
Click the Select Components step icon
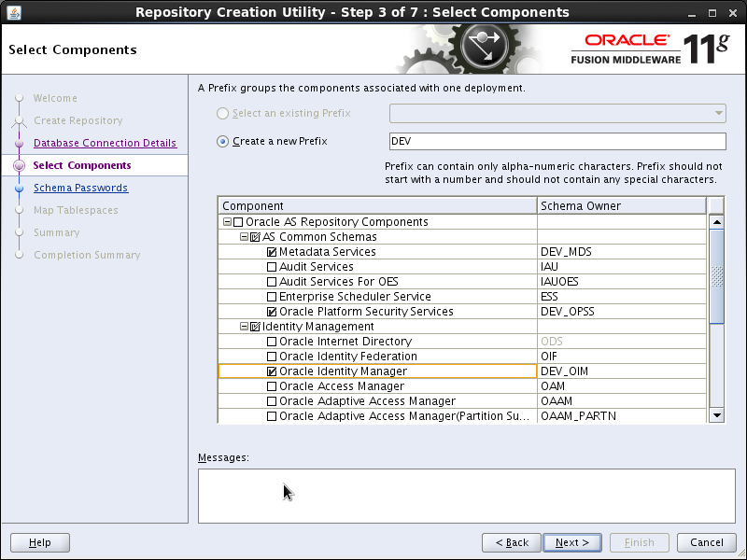click(21, 165)
